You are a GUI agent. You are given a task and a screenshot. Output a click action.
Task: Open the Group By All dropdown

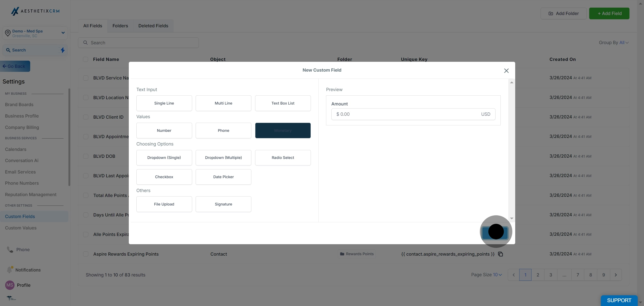[624, 43]
